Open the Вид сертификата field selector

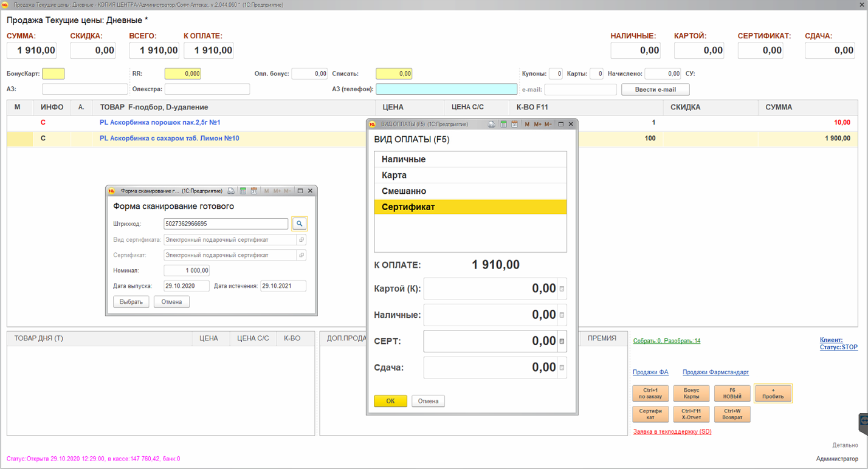301,239
